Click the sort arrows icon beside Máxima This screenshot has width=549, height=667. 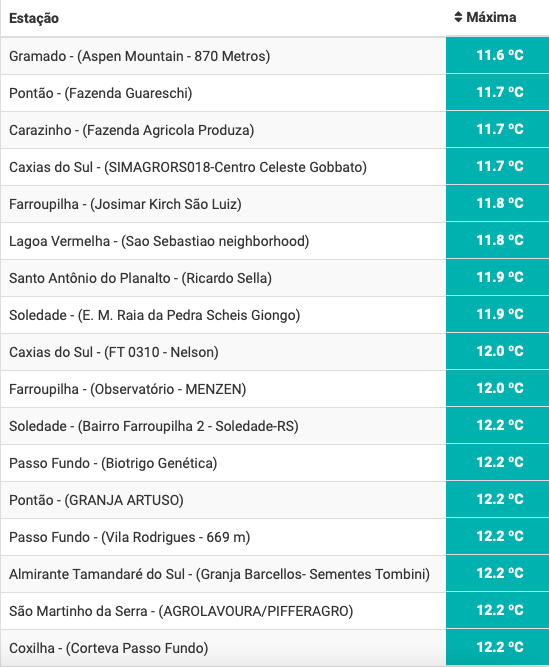click(x=458, y=17)
